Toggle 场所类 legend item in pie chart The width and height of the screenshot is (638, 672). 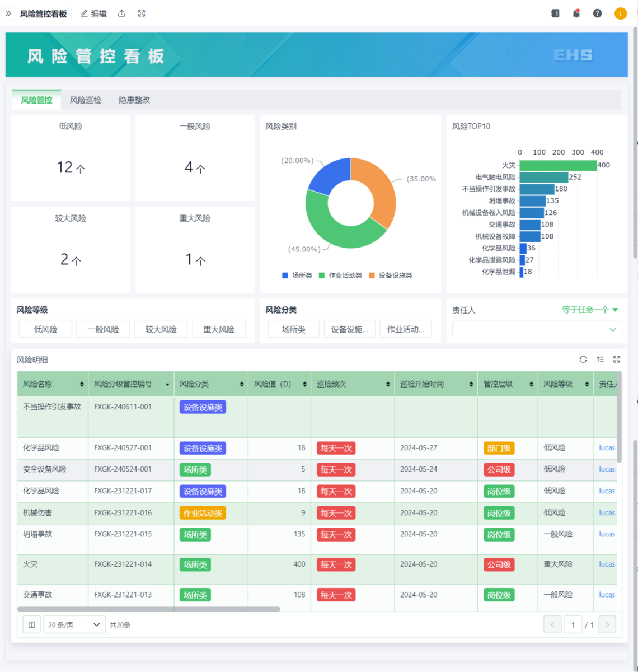297,276
